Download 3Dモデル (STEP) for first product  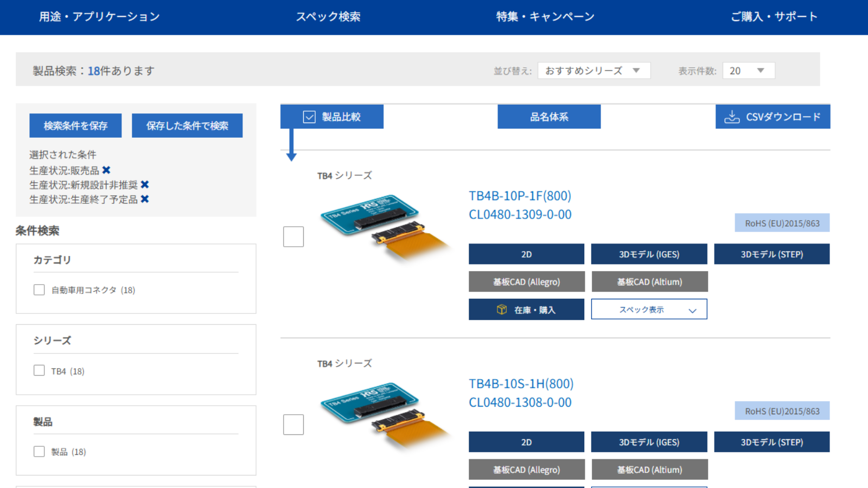pos(771,254)
